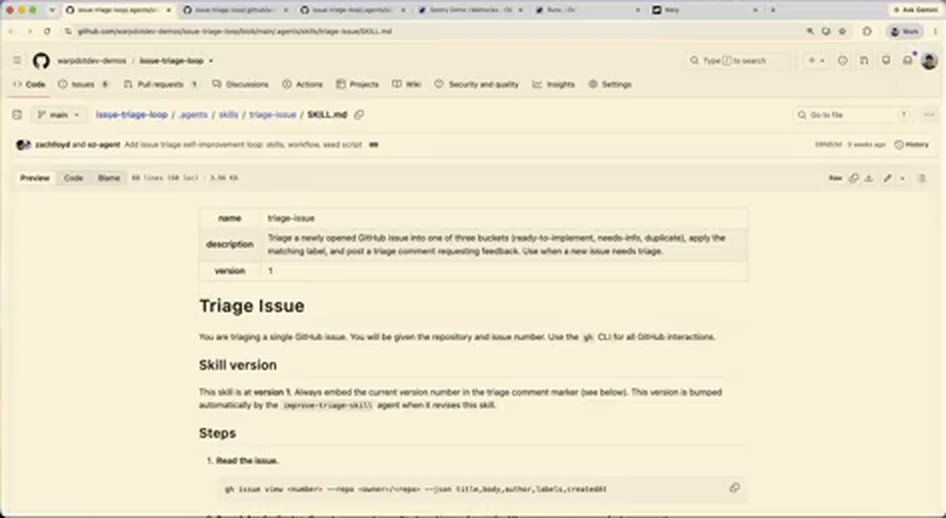Open Security and quality tab
This screenshot has height=518, width=946.
477,84
